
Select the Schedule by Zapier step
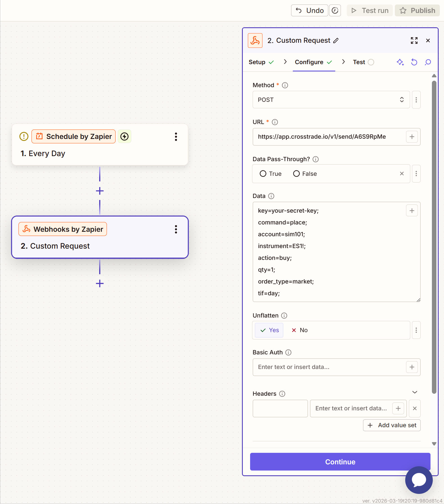(100, 145)
